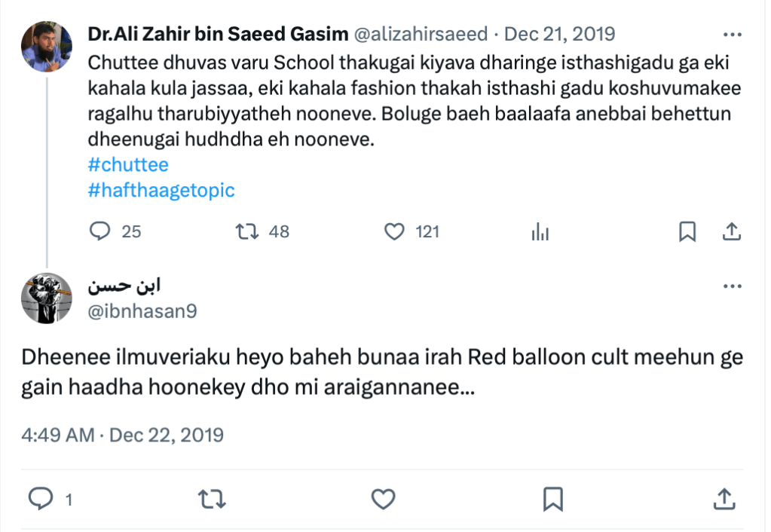Like ibnhasan9's reply tweet
Image resolution: width=771 pixels, height=532 pixels.
point(384,497)
